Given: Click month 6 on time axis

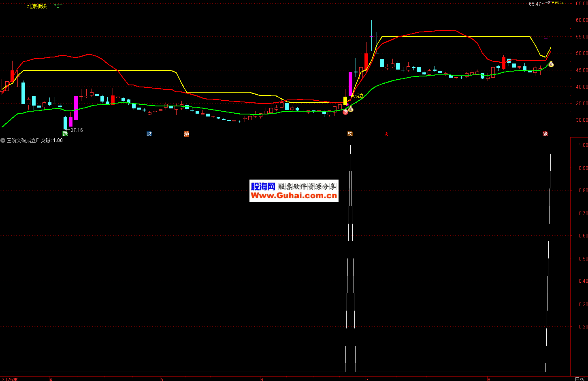Looking at the screenshot, I should pos(262,379).
